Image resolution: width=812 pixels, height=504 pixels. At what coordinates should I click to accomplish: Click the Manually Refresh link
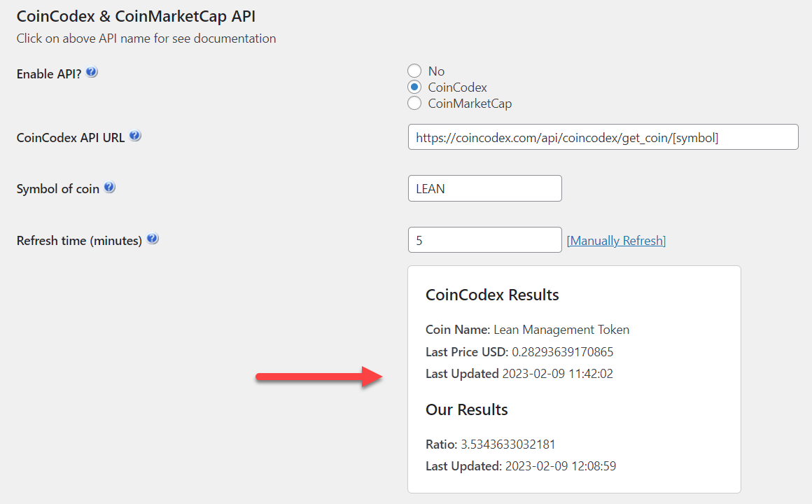coord(616,241)
